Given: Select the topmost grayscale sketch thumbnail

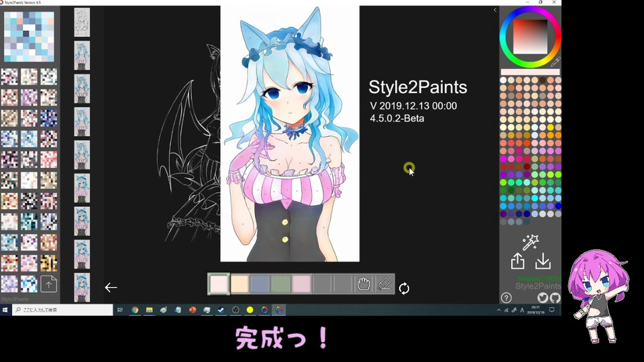Looking at the screenshot, I should pos(82,22).
